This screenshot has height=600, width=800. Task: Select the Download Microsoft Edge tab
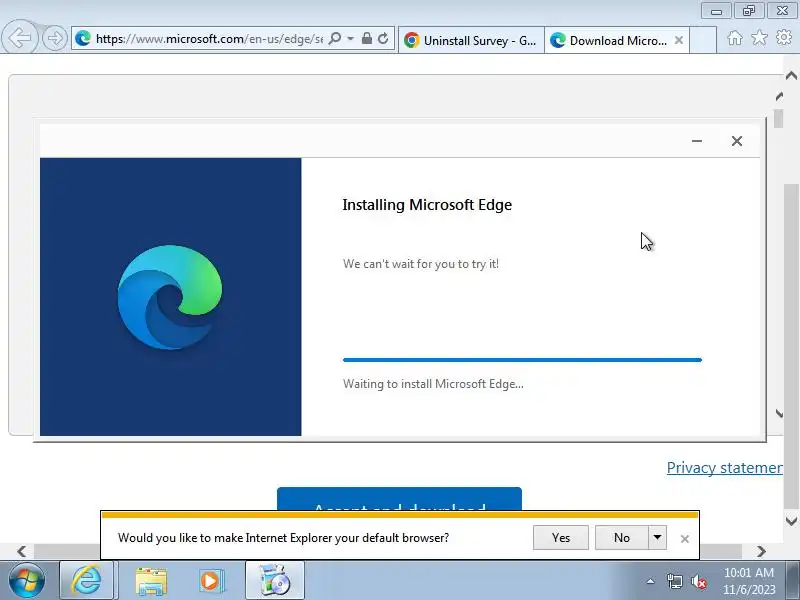point(609,40)
